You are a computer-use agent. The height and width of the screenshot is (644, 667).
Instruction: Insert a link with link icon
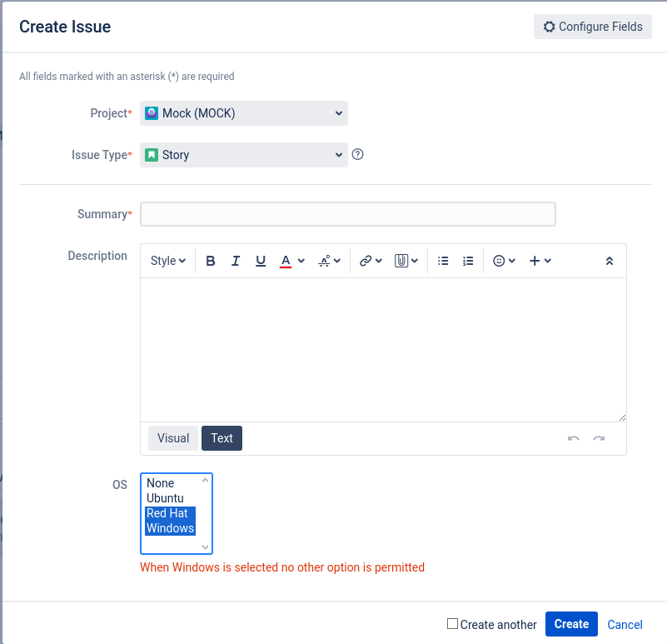pos(366,261)
